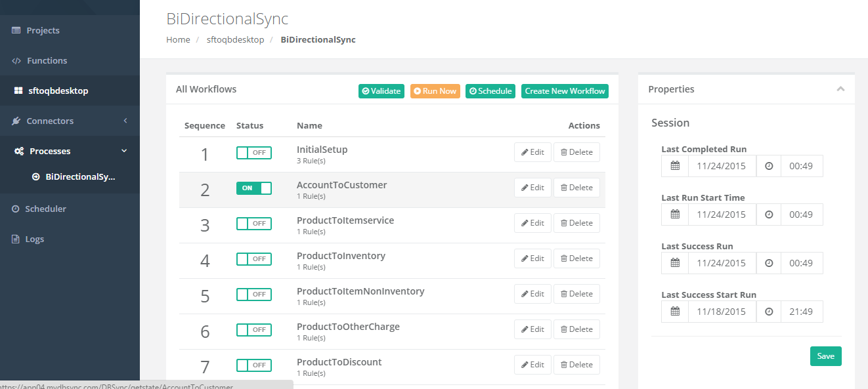Click the Projects icon in sidebar
The width and height of the screenshot is (868, 389).
coord(16,31)
